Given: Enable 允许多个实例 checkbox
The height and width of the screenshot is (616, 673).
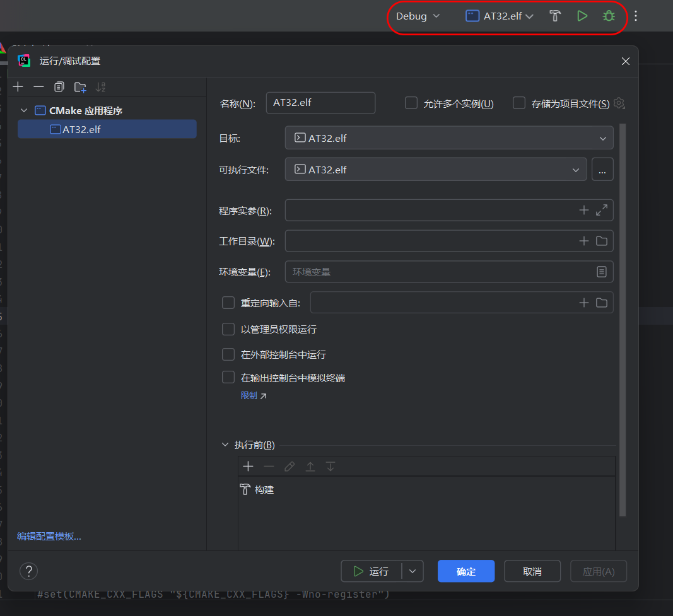Looking at the screenshot, I should click(x=411, y=103).
